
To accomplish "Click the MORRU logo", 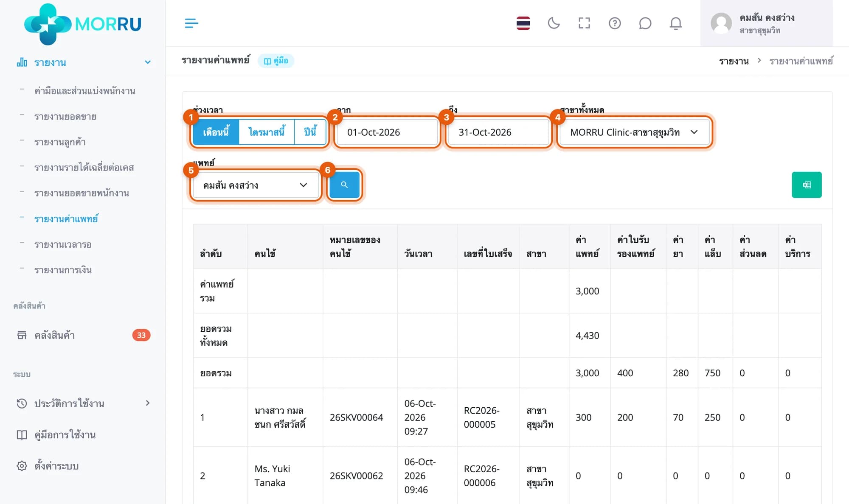I will (x=83, y=24).
